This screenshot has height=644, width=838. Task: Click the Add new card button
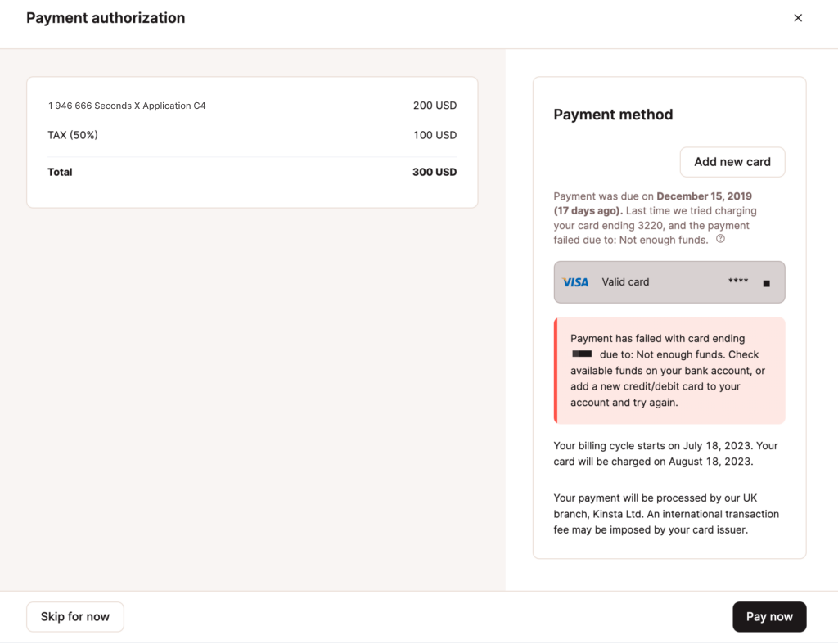[732, 162]
